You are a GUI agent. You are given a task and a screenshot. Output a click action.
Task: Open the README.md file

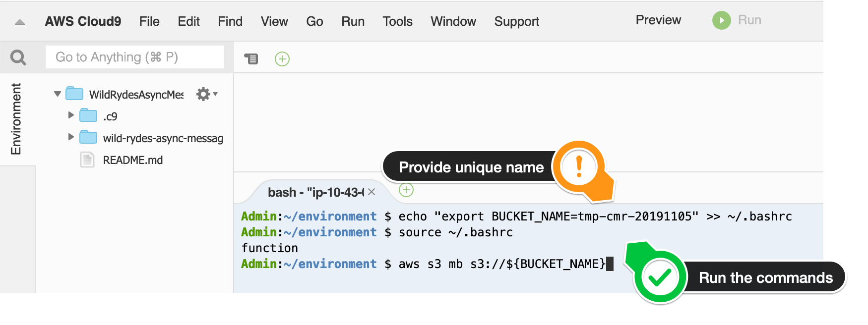click(133, 160)
